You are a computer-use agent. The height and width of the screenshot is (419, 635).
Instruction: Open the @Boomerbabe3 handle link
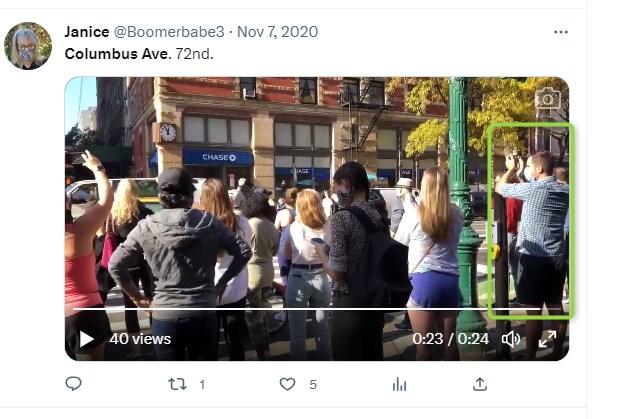169,32
